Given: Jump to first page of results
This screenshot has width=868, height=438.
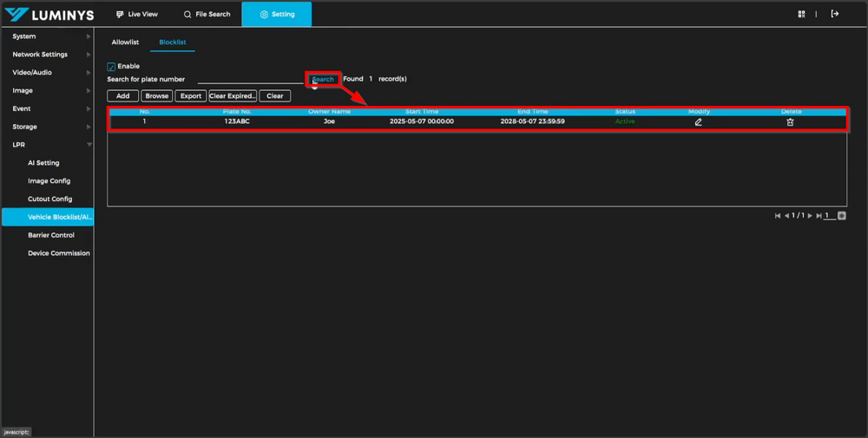Looking at the screenshot, I should (778, 216).
